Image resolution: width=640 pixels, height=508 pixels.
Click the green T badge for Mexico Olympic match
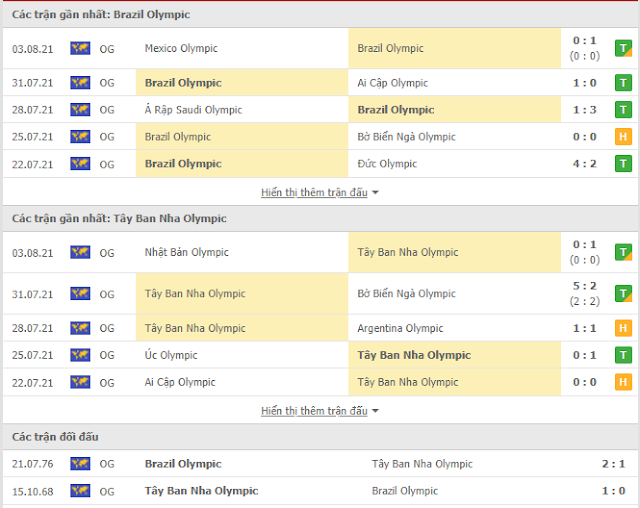coord(623,49)
